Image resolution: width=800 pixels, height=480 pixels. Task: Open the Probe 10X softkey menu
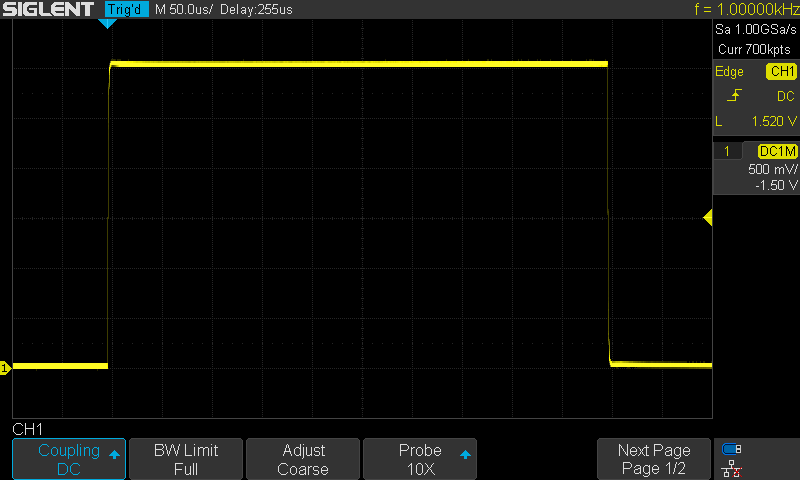420,459
